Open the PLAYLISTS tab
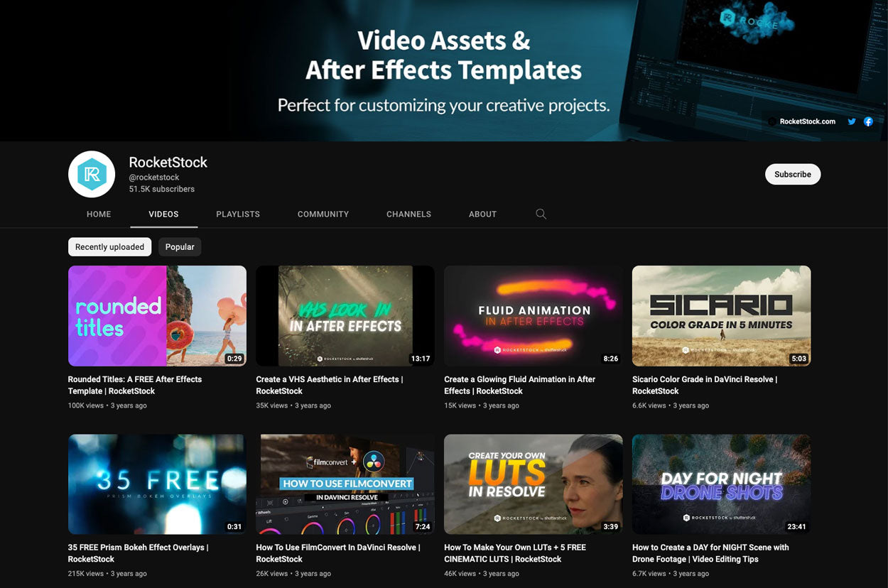The image size is (888, 588). pos(238,214)
